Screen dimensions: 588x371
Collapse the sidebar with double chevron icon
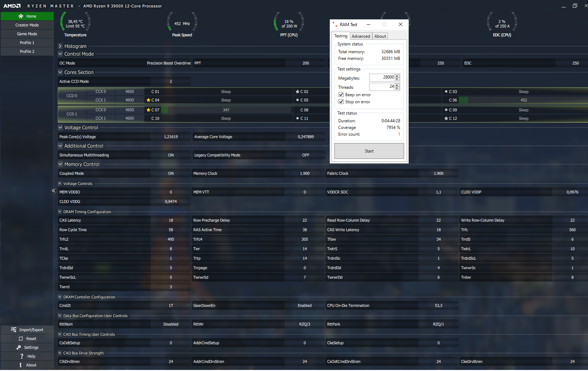(x=54, y=191)
